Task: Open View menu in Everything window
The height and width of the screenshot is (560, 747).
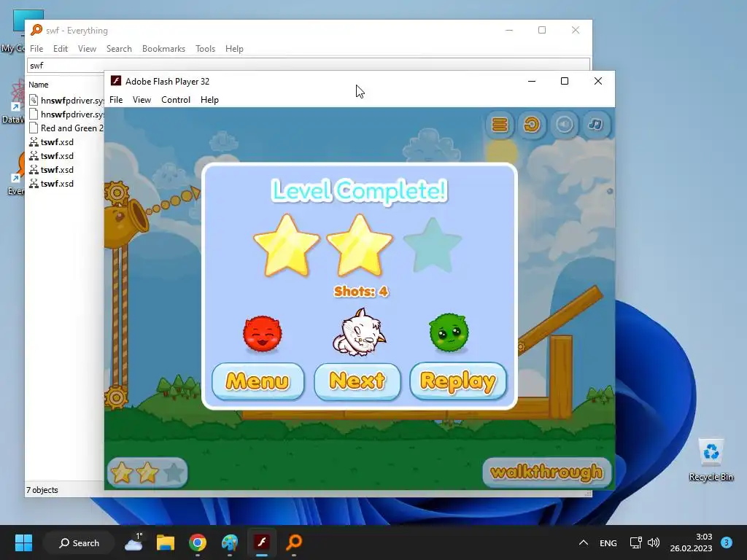Action: [88, 49]
